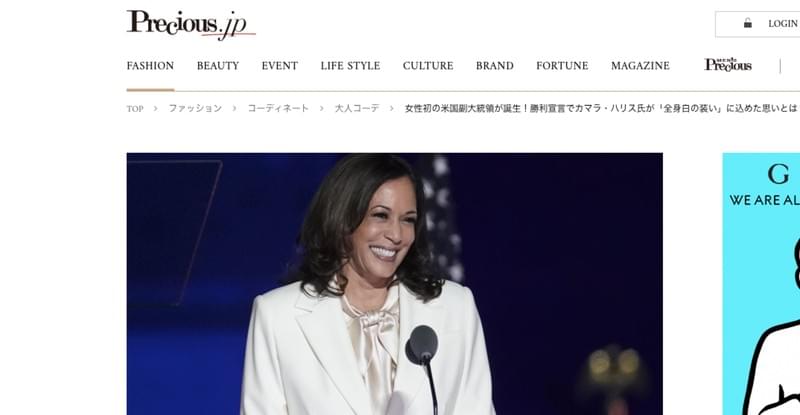Open the FORTUNE section
The height and width of the screenshot is (415, 800).
562,66
